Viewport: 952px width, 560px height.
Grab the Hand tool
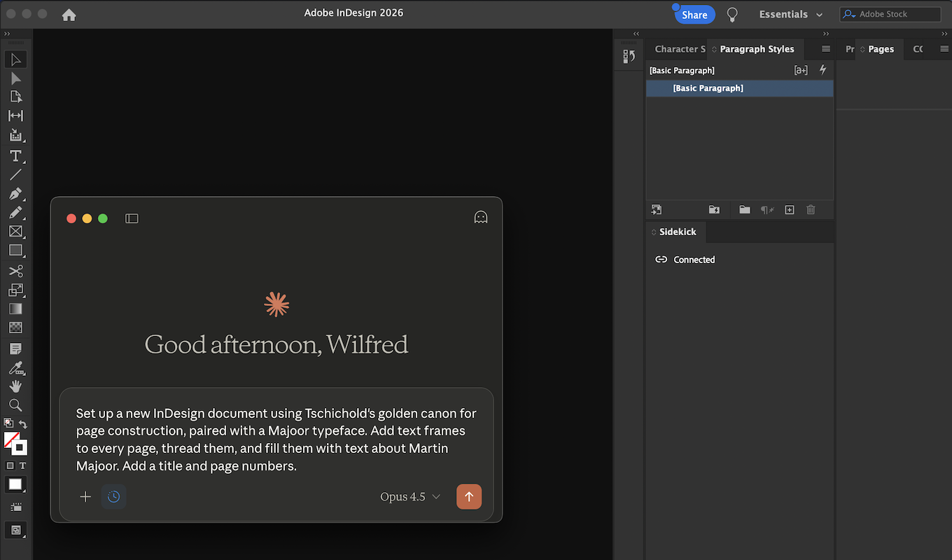(15, 386)
